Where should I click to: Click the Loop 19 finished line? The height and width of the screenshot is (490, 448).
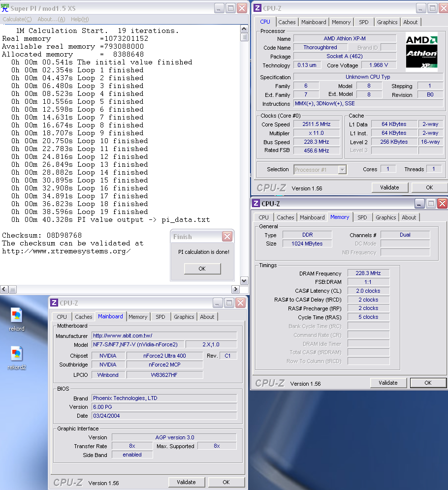79,212
